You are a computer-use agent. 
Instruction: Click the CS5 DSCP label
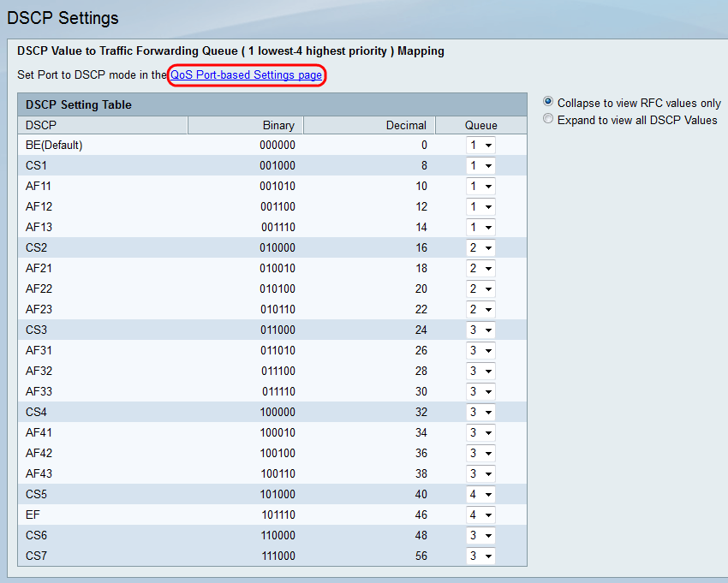[36, 494]
